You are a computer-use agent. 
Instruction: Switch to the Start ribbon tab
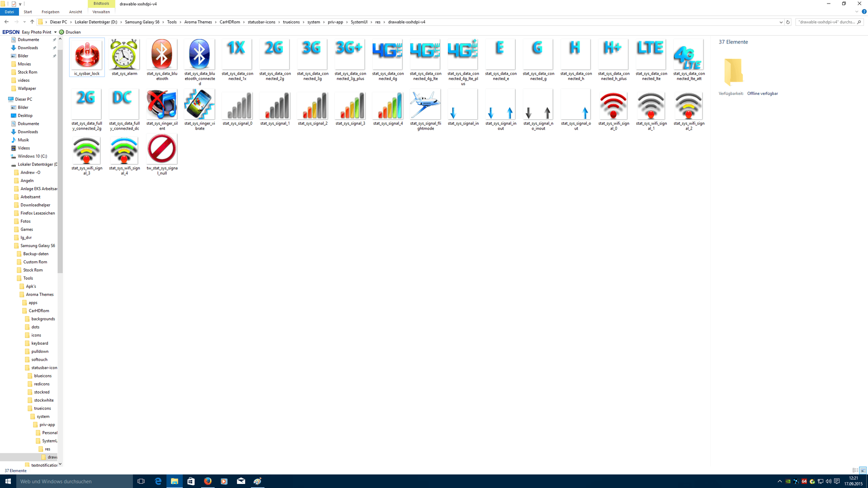point(28,12)
